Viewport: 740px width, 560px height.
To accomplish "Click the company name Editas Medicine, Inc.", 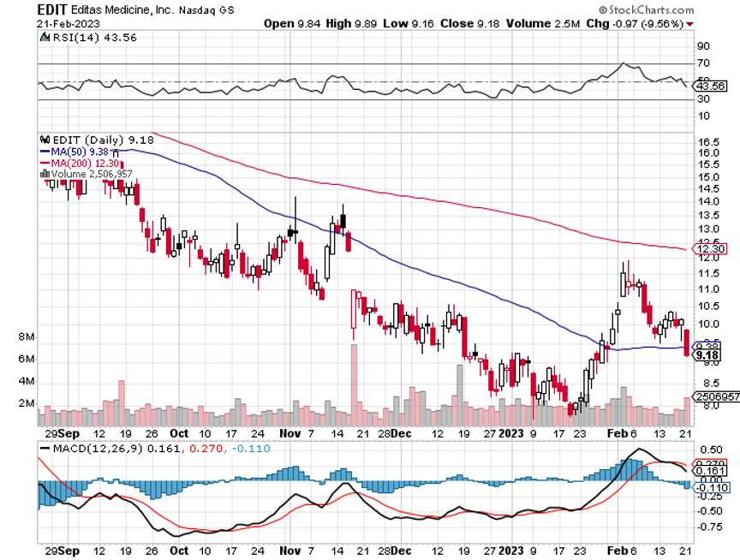I will click(122, 10).
